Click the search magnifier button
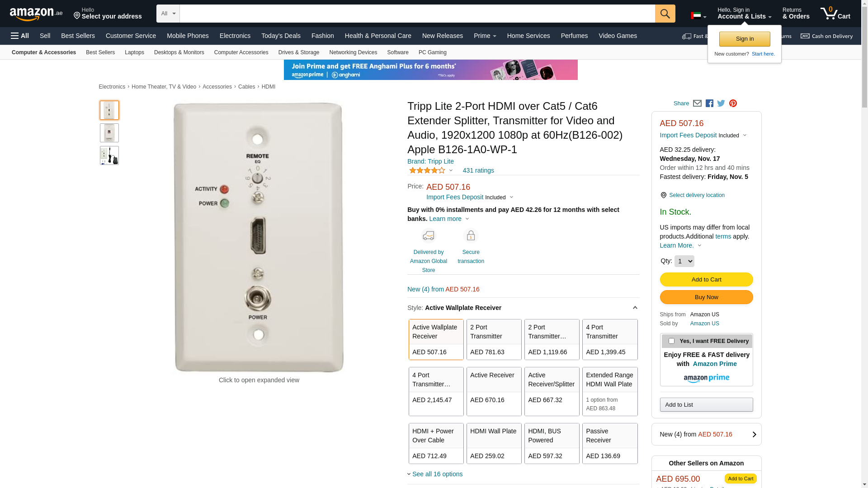The height and width of the screenshot is (488, 868). [x=665, y=14]
